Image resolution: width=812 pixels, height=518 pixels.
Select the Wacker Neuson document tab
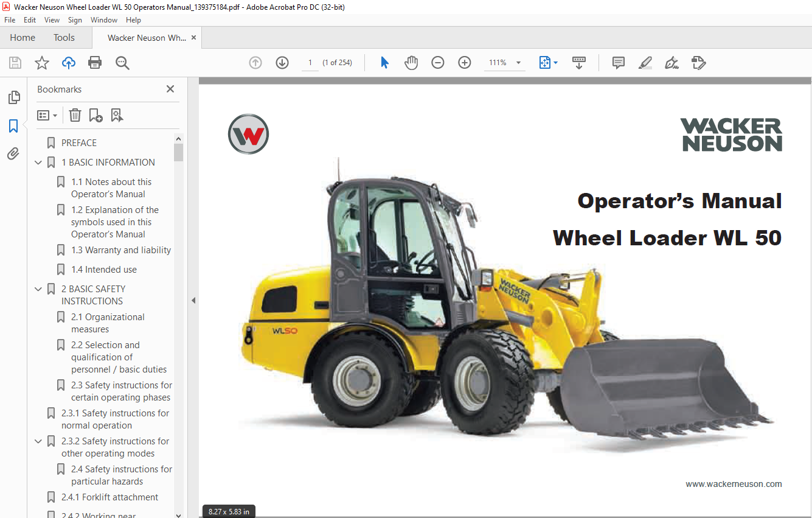click(x=147, y=38)
